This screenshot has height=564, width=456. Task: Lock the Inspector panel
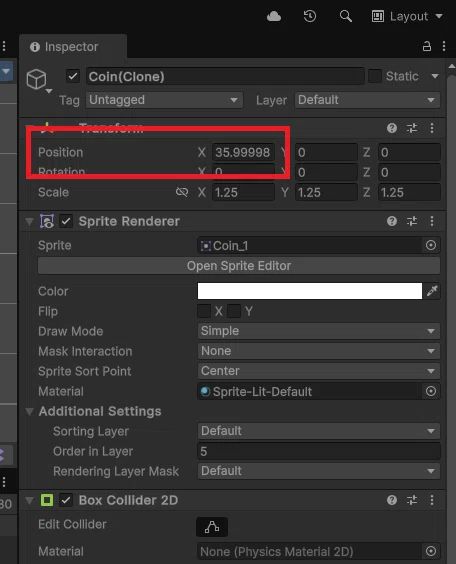click(x=427, y=46)
